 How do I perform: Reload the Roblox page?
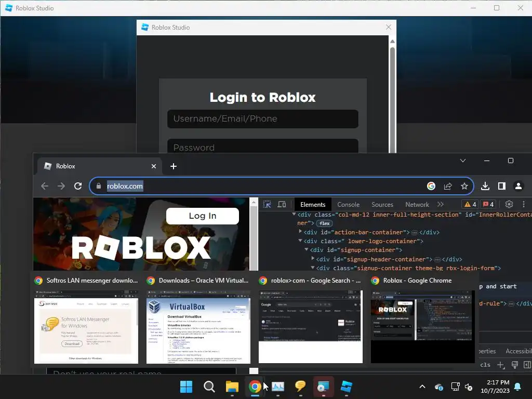pos(78,186)
